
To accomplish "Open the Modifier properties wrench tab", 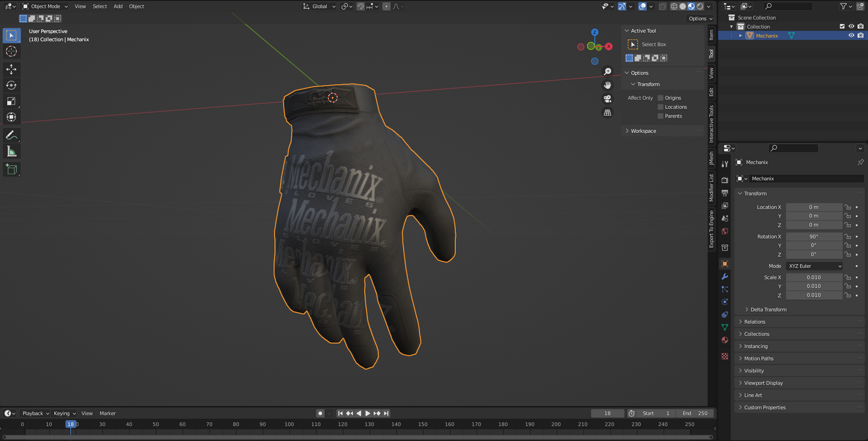I will (x=725, y=276).
